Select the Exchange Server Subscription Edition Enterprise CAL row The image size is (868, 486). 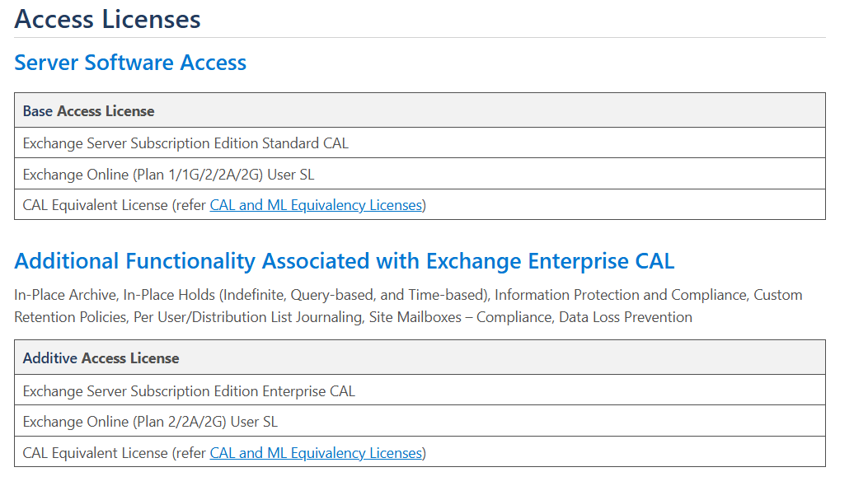(x=189, y=391)
